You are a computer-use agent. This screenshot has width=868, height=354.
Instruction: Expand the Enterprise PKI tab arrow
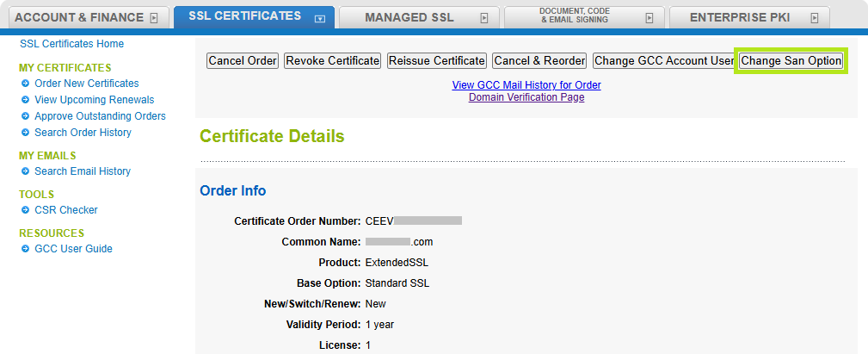(814, 17)
